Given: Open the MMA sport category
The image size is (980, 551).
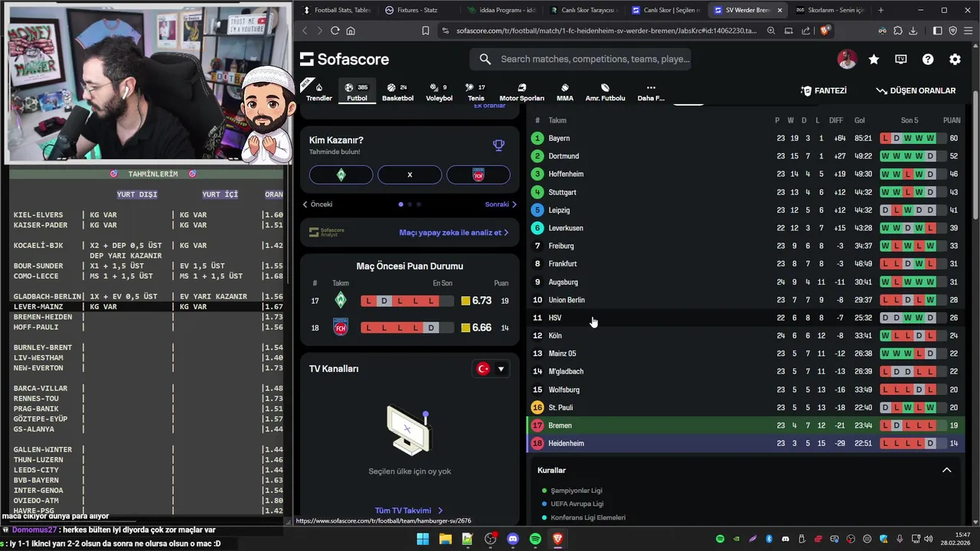Looking at the screenshot, I should [x=565, y=92].
